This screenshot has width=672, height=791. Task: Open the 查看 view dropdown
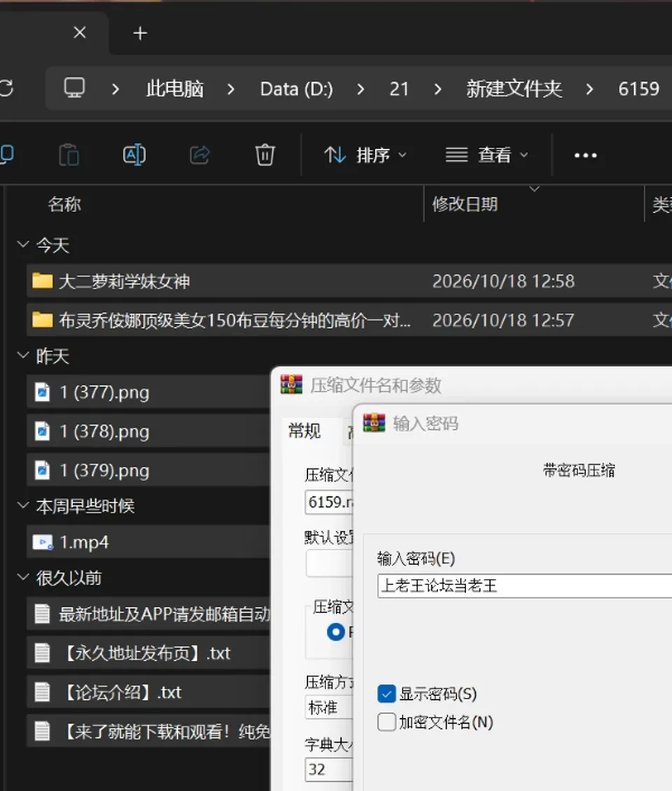pos(486,155)
